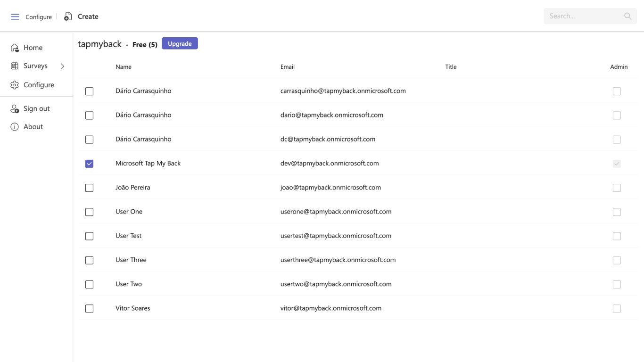Click the Home house icon
644x362 pixels.
tap(15, 48)
